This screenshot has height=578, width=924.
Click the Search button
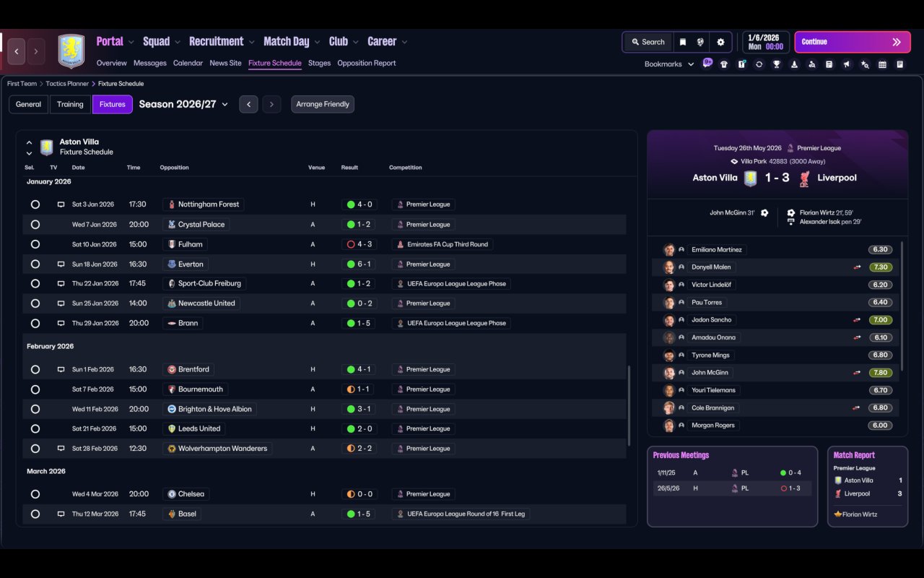(x=648, y=42)
